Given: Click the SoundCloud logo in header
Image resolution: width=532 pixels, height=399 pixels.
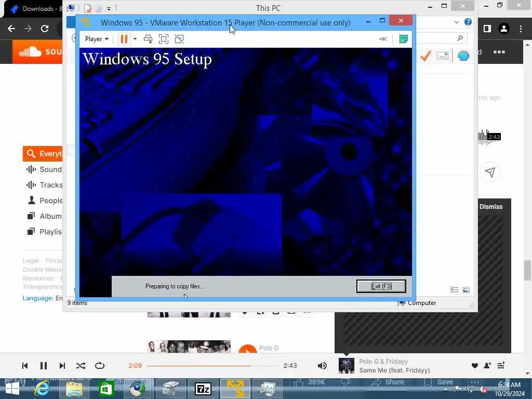Looking at the screenshot, I should 37,52.
